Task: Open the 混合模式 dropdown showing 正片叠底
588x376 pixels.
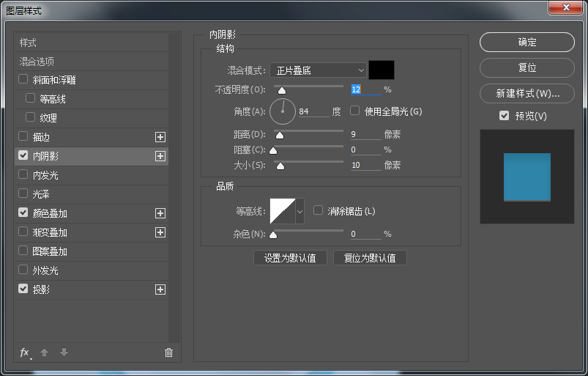Action: 318,70
